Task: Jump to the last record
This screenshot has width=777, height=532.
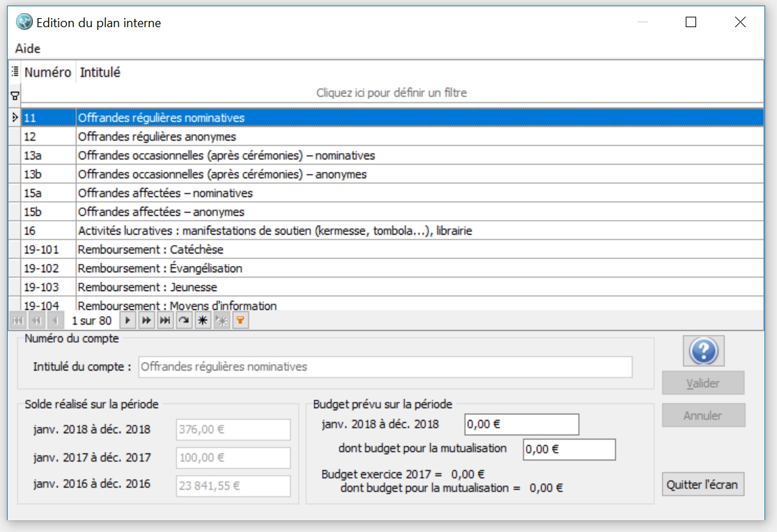Action: coord(165,320)
